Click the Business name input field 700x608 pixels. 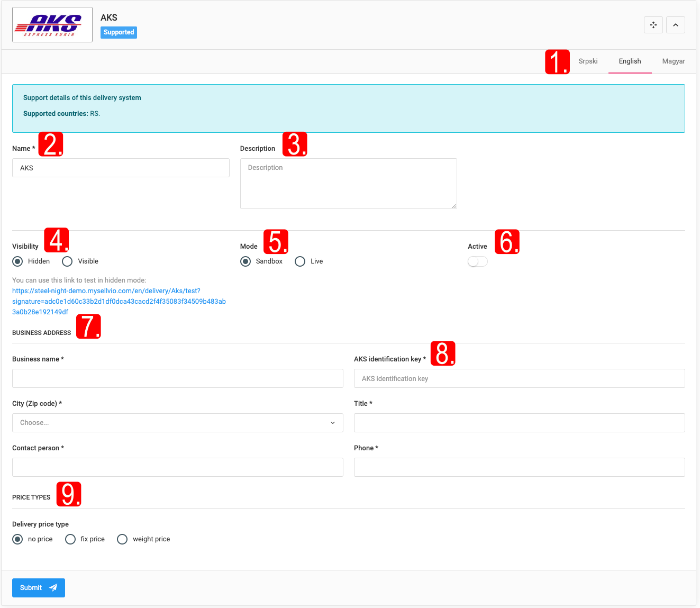tap(177, 378)
